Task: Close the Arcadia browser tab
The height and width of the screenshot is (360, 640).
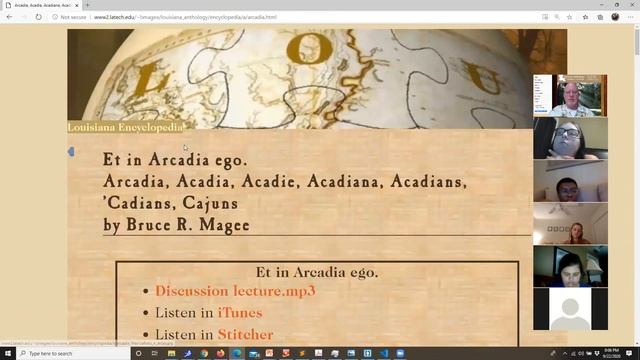Action: coord(77,5)
